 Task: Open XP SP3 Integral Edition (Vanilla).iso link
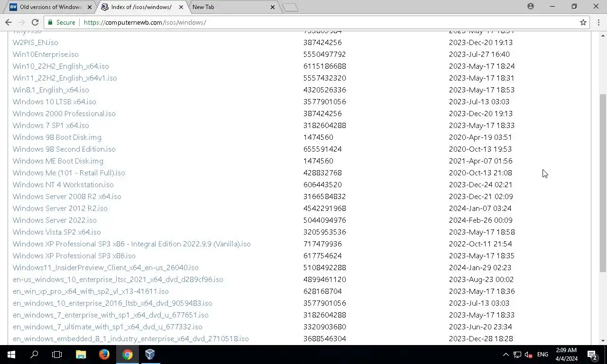132,244
